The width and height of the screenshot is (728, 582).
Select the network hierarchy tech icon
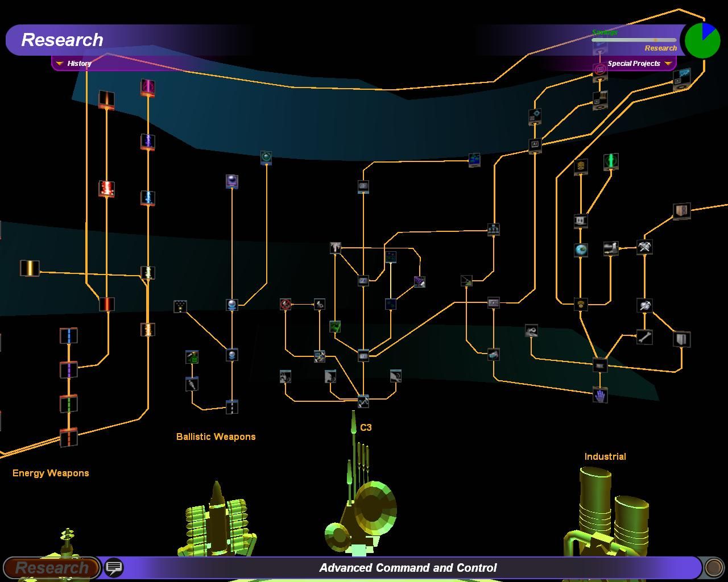pos(493,230)
